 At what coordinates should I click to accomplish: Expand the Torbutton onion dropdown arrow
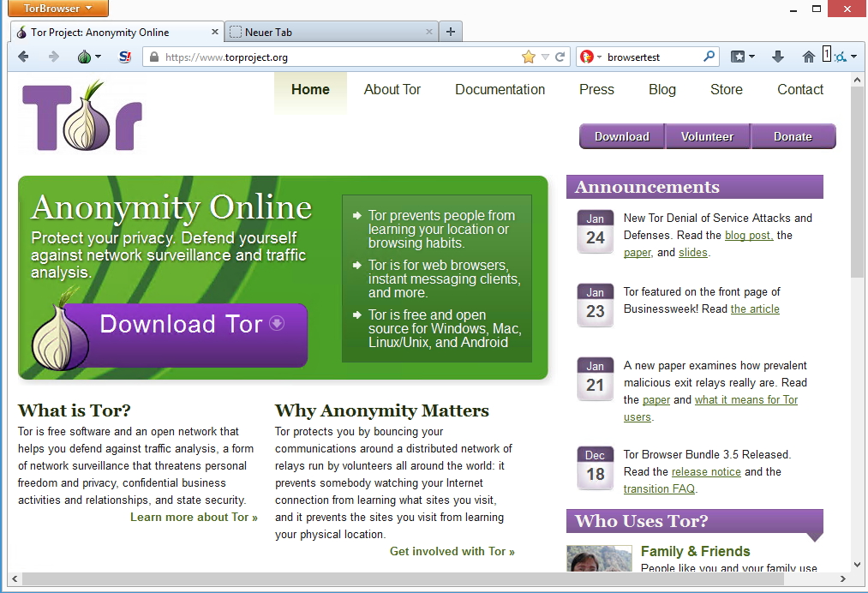pyautogui.click(x=98, y=57)
